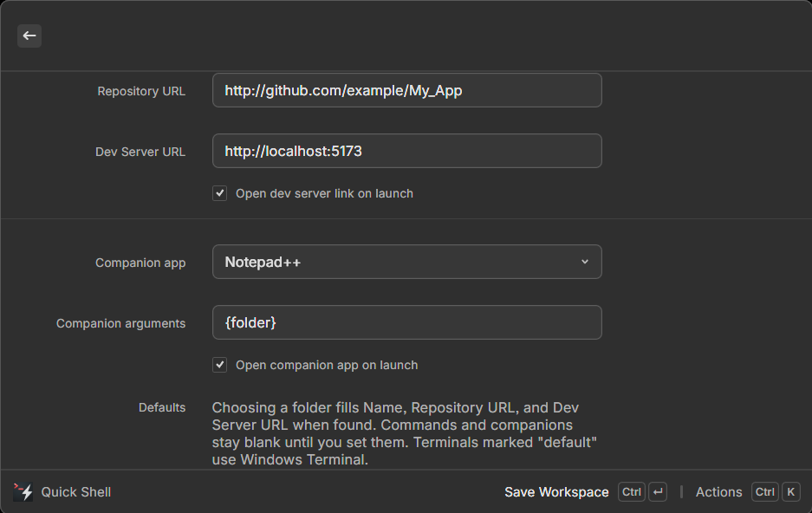Open the Actions menu

[x=718, y=492]
